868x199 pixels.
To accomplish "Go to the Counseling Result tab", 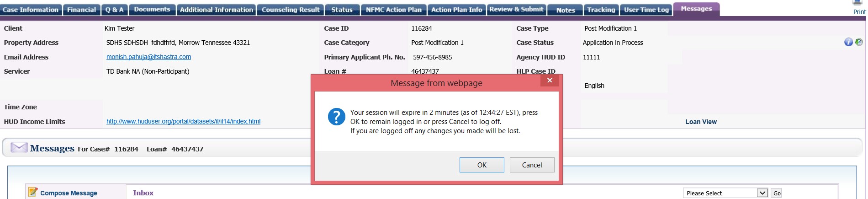I will [x=291, y=10].
